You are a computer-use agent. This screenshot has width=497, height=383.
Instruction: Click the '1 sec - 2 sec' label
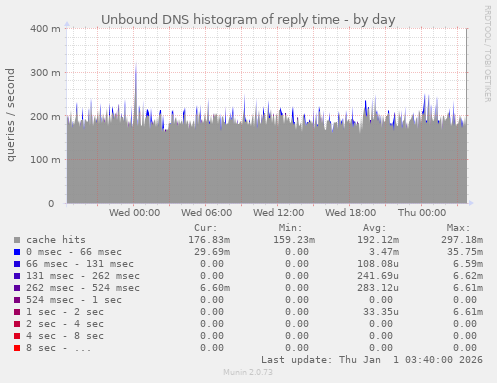pyautogui.click(x=65, y=312)
